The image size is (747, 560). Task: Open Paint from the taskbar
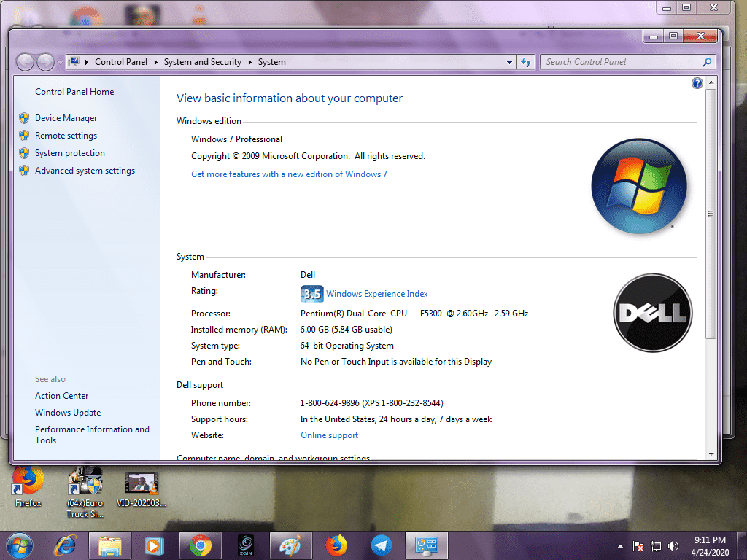tap(290, 545)
